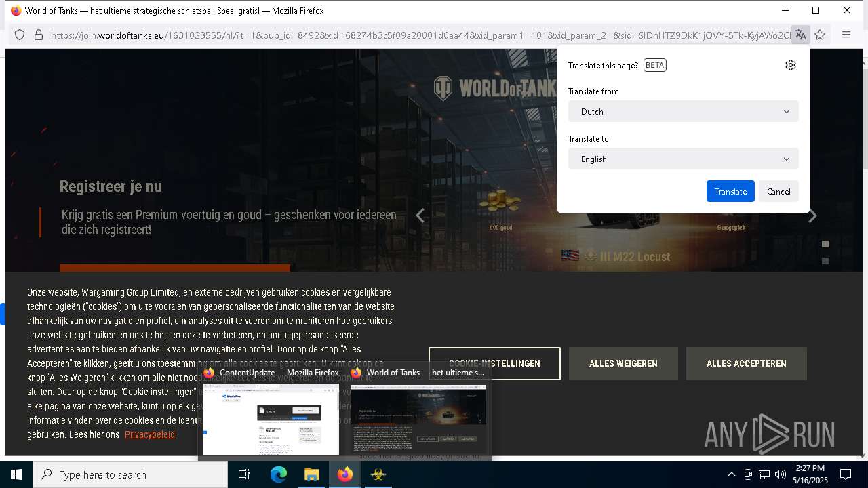
Task: Cancel the translation popup
Action: click(778, 191)
